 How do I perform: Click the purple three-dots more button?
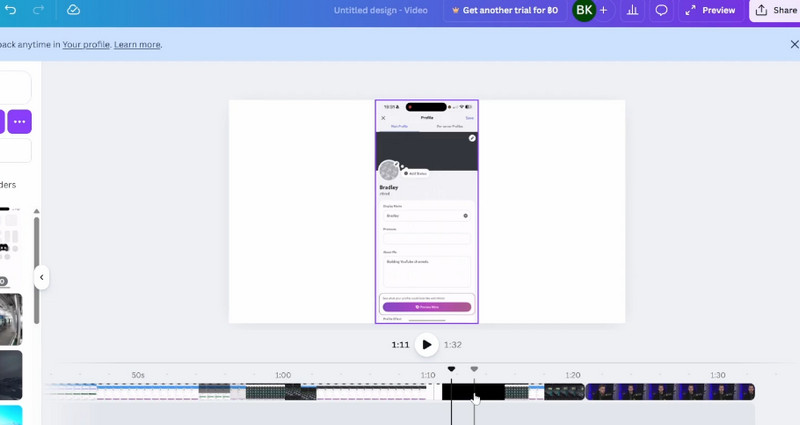pos(19,121)
